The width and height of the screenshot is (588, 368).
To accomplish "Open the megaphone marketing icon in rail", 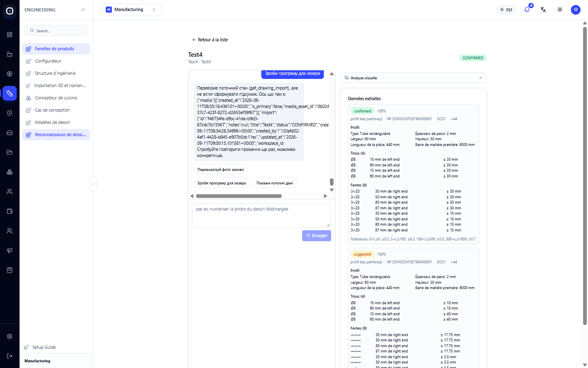I will pos(10,251).
